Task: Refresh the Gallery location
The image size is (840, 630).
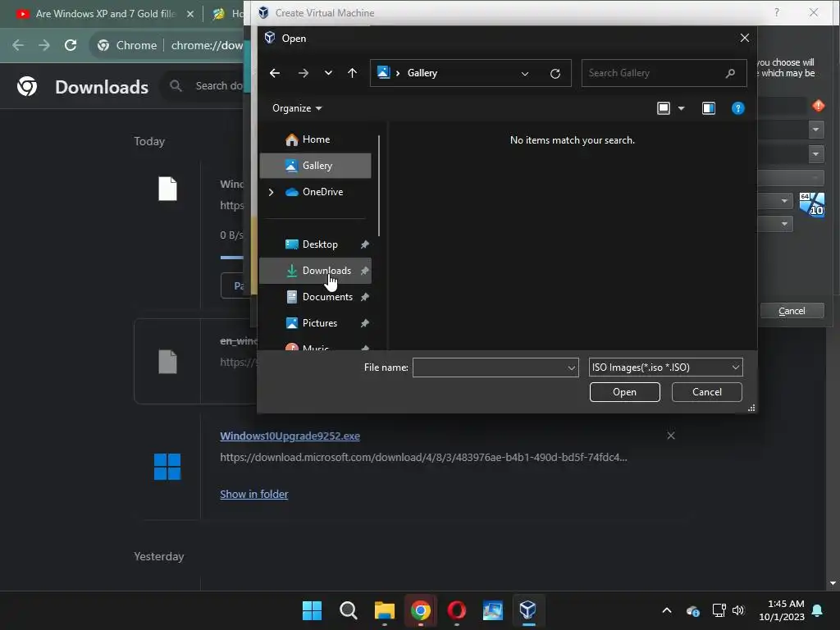Action: (x=555, y=73)
